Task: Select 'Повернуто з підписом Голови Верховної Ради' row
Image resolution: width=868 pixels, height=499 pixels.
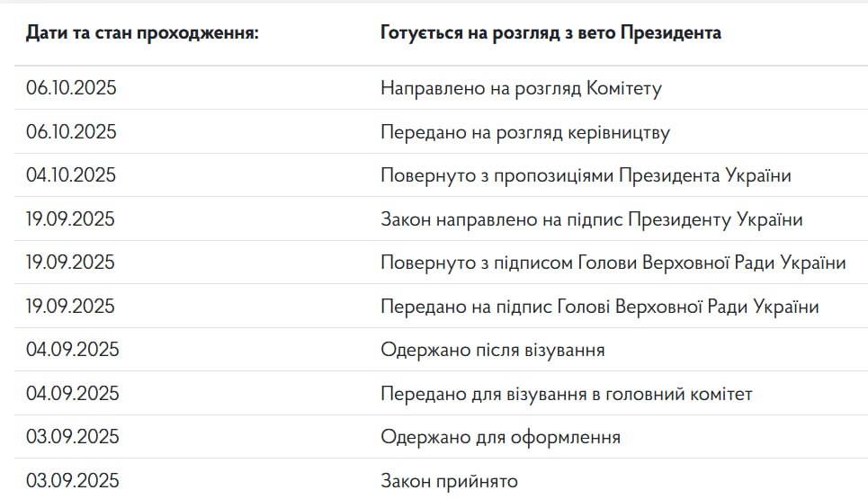Action: click(x=613, y=263)
